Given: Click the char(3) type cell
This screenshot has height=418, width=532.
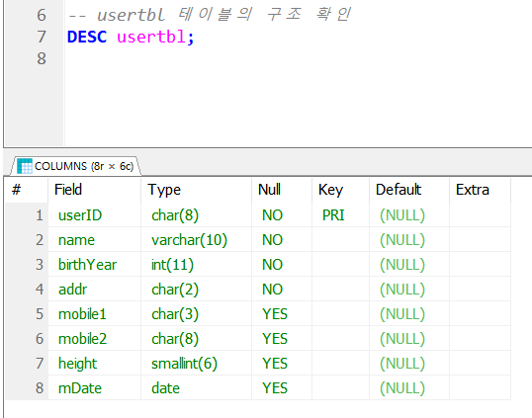Looking at the screenshot, I should coord(196,314).
